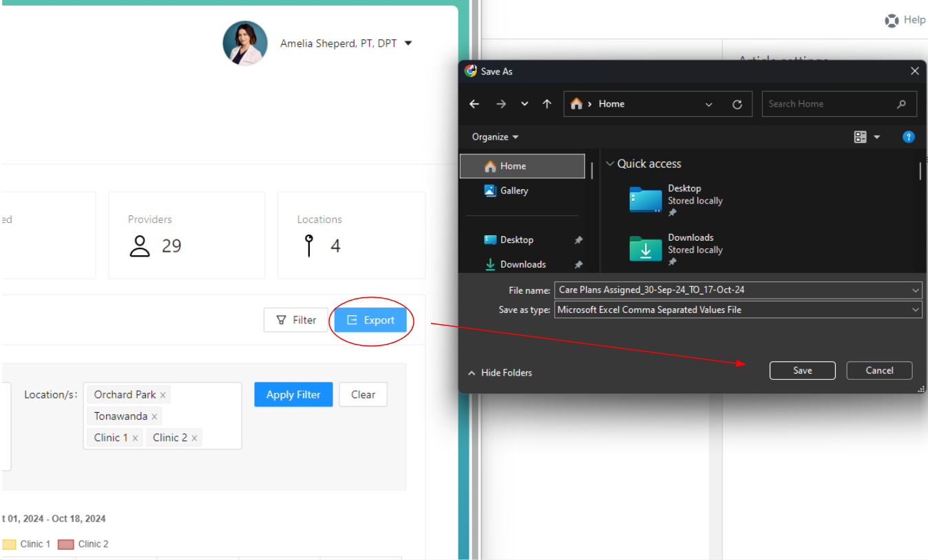Click the Apply Filter button
This screenshot has width=928, height=560.
pyautogui.click(x=293, y=394)
